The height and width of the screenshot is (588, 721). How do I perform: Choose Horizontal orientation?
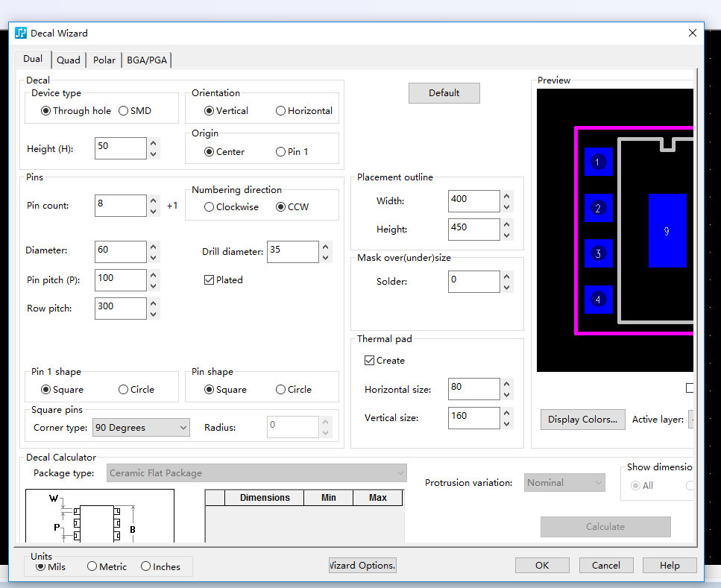coord(281,111)
